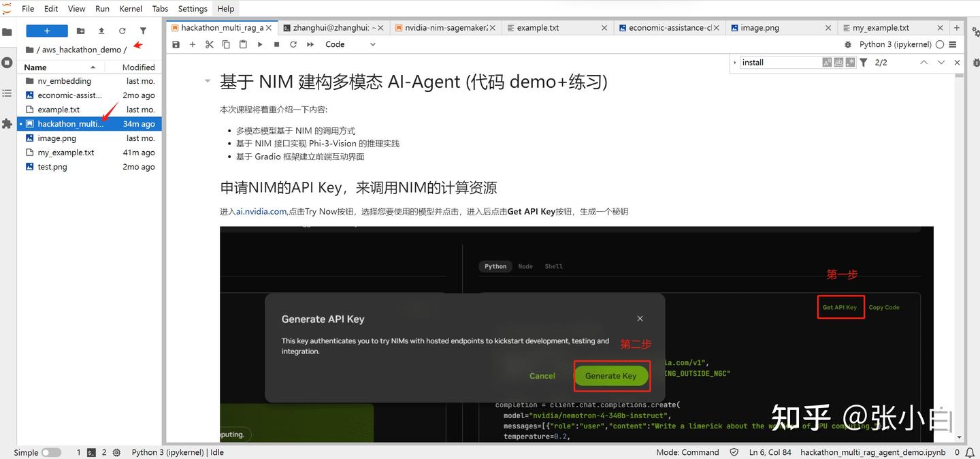This screenshot has width=980, height=459.
Task: Interrupt the kernel with stop icon
Action: coord(276,44)
